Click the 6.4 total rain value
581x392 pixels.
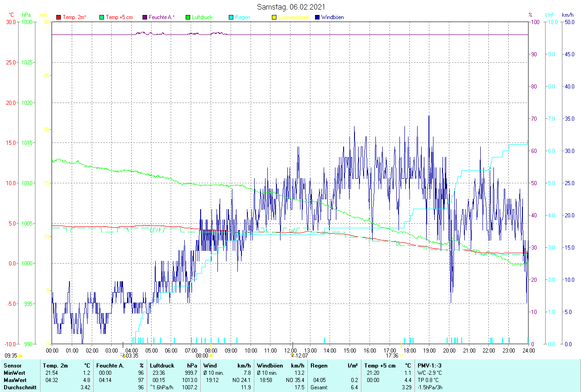coord(354,387)
